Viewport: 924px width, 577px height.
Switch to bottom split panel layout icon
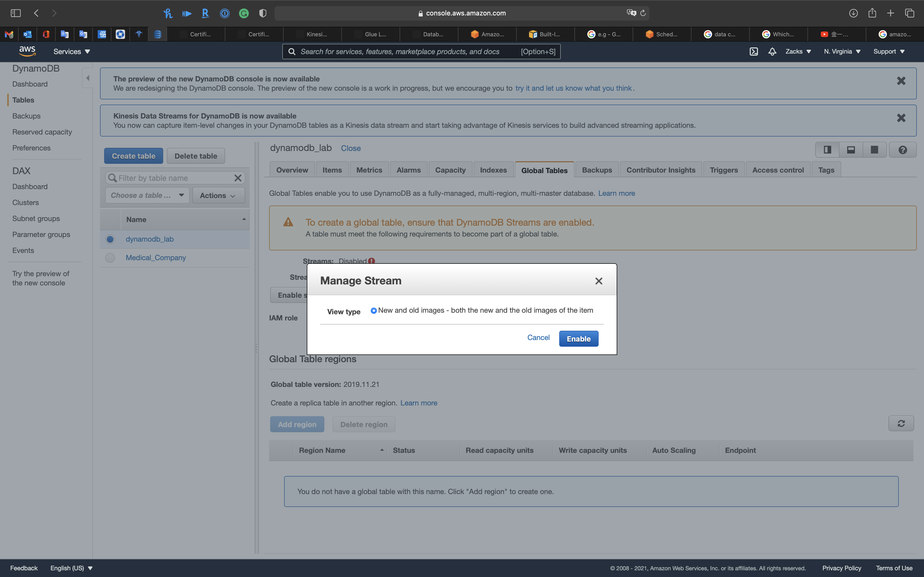click(x=851, y=150)
